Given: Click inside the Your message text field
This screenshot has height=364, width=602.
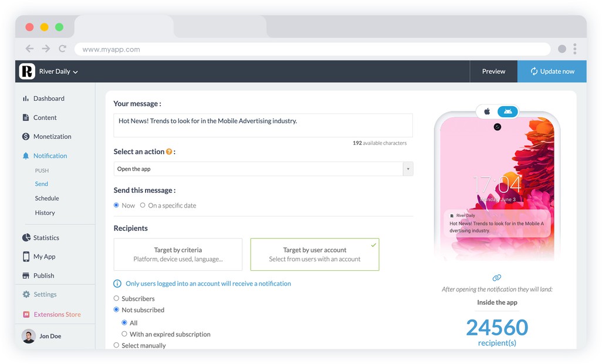Looking at the screenshot, I should pyautogui.click(x=263, y=125).
